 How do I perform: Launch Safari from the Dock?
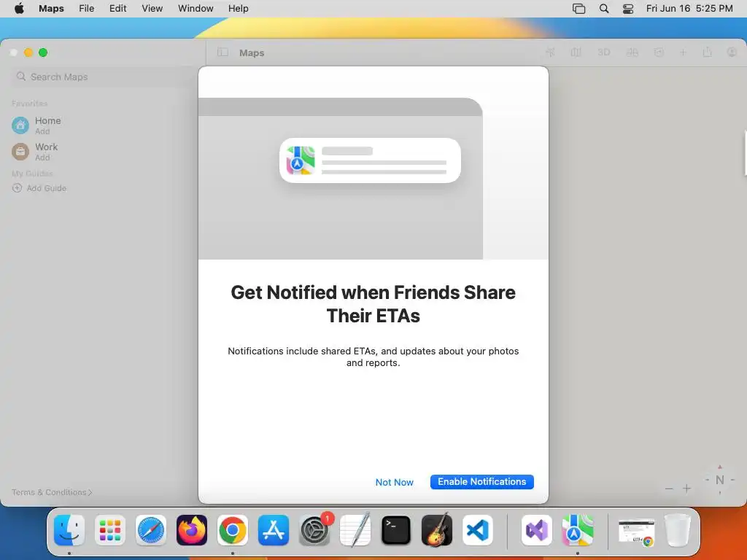point(151,530)
